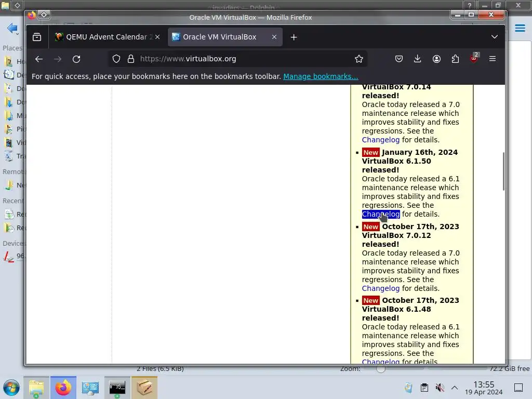
Task: Open Changelog link for VirtualBox 6.1.50
Action: click(x=381, y=214)
